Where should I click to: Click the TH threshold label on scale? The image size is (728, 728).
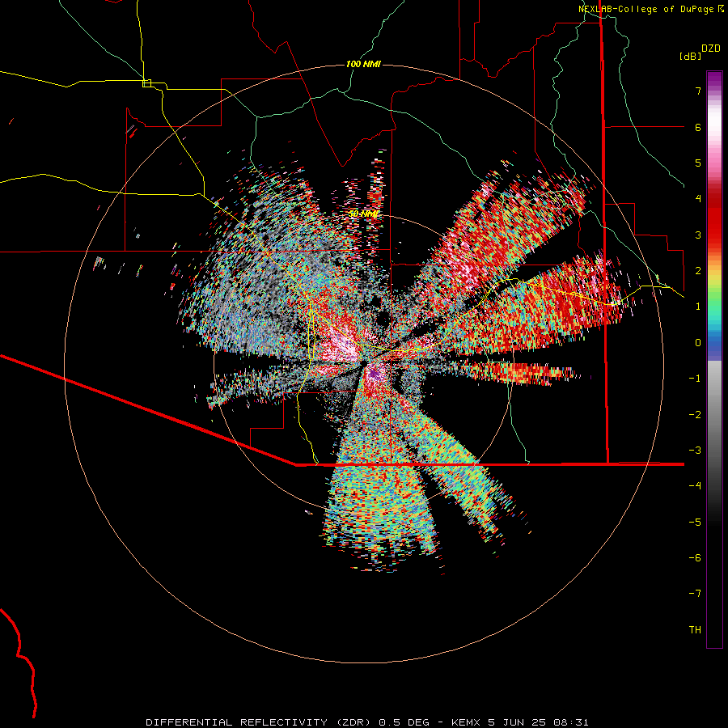(695, 630)
